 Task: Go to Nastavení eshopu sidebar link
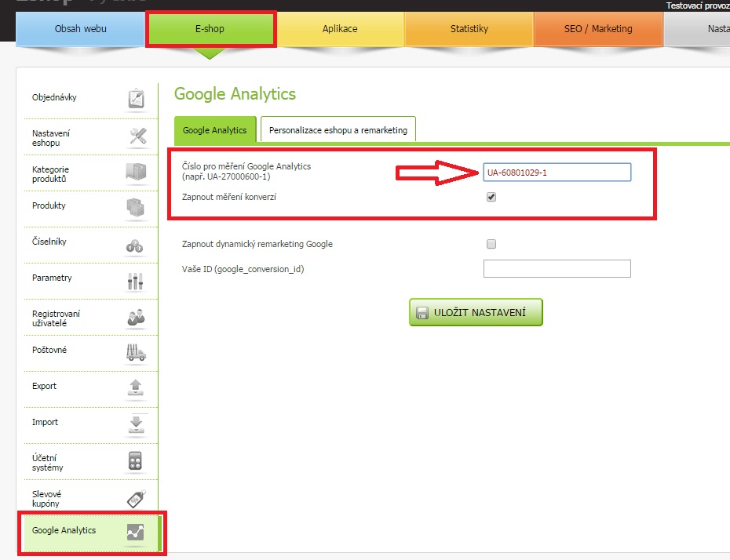coord(51,138)
